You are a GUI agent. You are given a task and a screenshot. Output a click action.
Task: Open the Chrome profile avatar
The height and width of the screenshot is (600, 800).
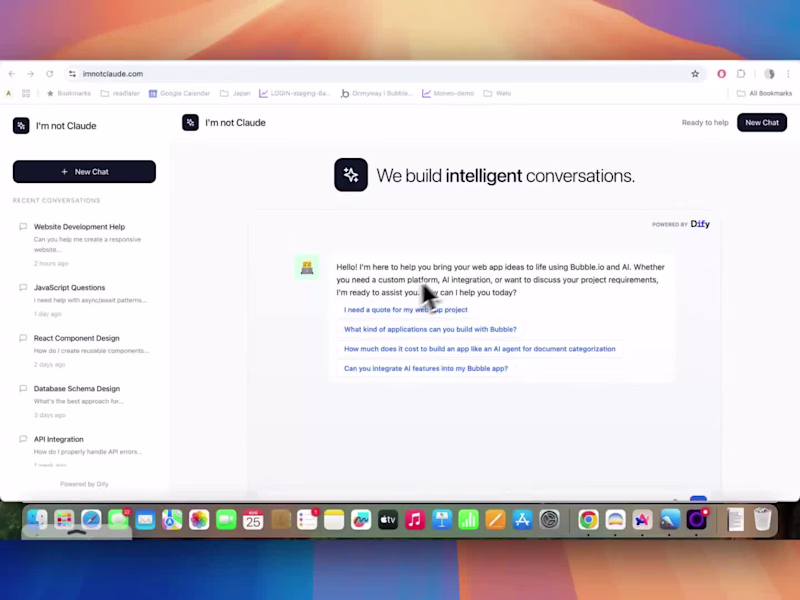click(769, 74)
